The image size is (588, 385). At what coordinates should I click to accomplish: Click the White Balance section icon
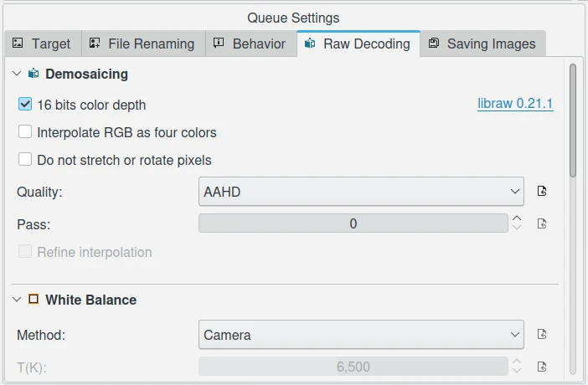click(x=34, y=300)
